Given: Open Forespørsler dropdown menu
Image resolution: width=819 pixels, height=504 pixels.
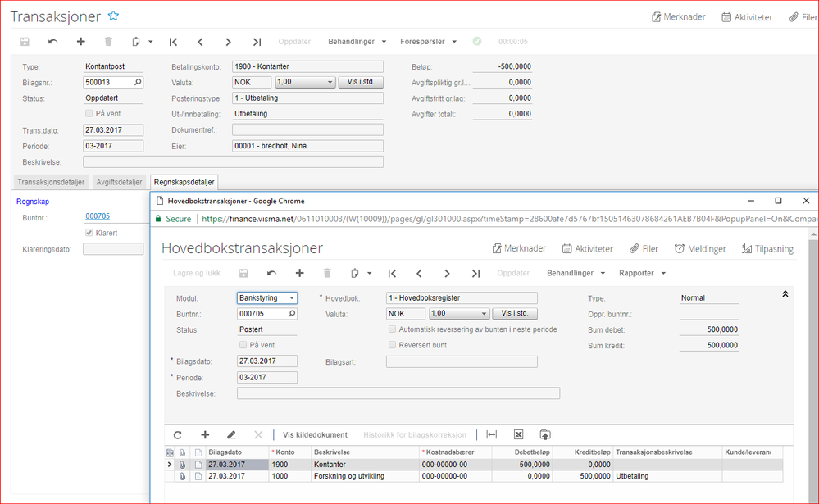Looking at the screenshot, I should (428, 42).
